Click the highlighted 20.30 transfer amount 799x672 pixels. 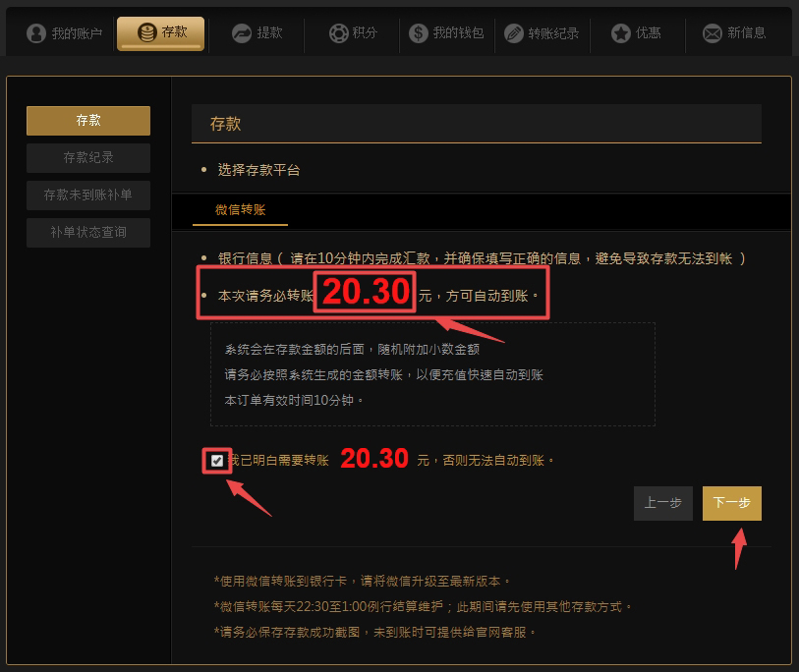pyautogui.click(x=366, y=292)
